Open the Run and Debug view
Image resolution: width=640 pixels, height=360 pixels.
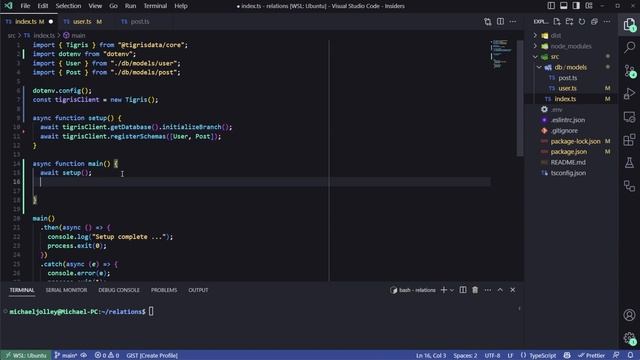629,93
